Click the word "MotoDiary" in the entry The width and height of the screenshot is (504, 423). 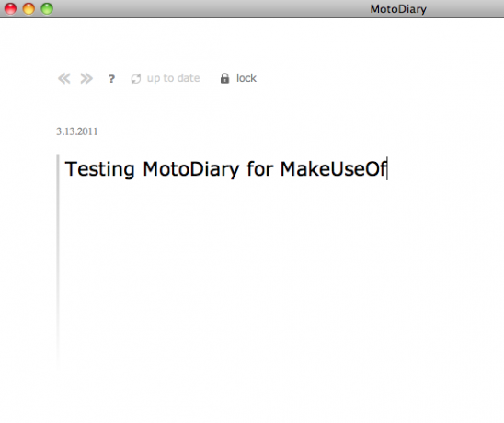click(x=191, y=169)
